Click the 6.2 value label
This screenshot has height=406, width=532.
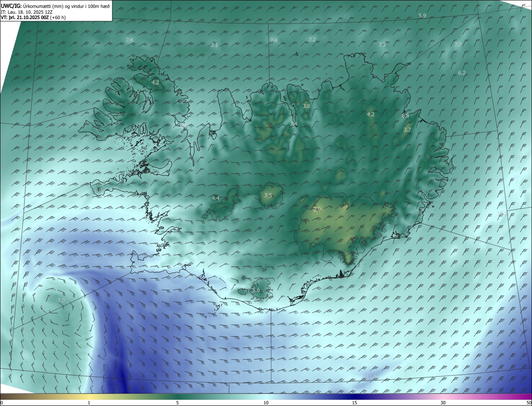(x=462, y=73)
